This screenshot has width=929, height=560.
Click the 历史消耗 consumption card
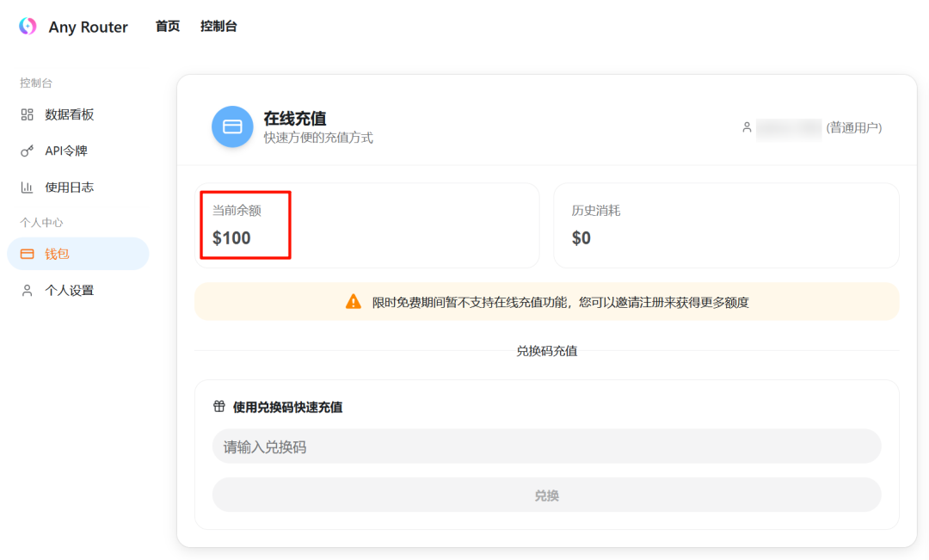point(727,225)
